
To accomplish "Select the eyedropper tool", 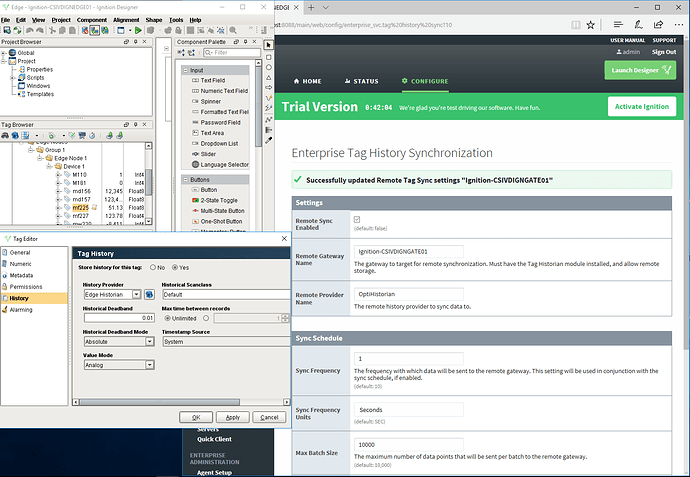I will tap(268, 140).
